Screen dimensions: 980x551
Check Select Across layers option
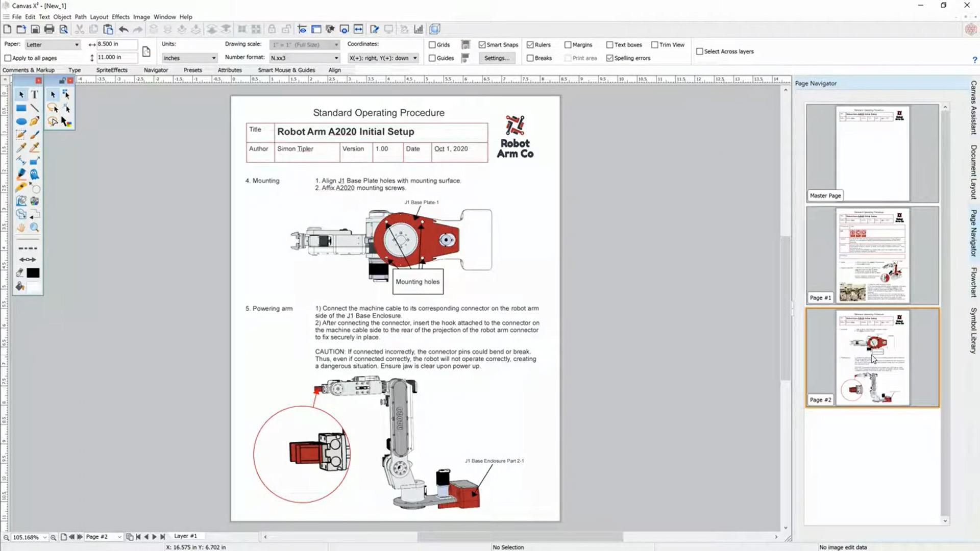click(x=700, y=52)
